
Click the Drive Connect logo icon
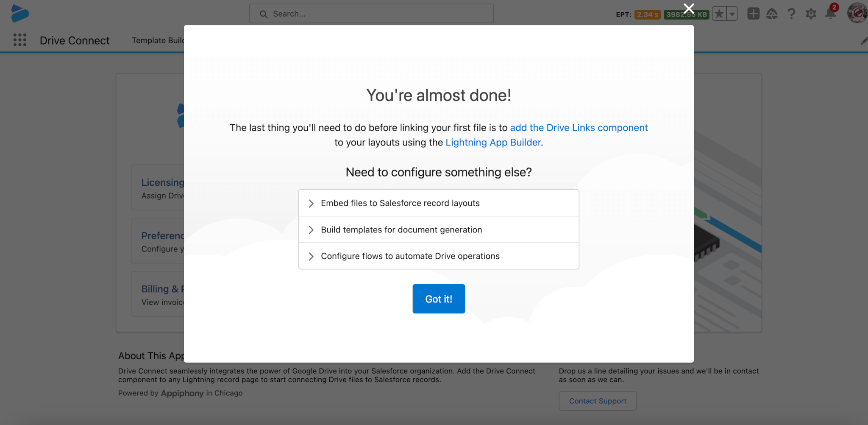pos(20,13)
